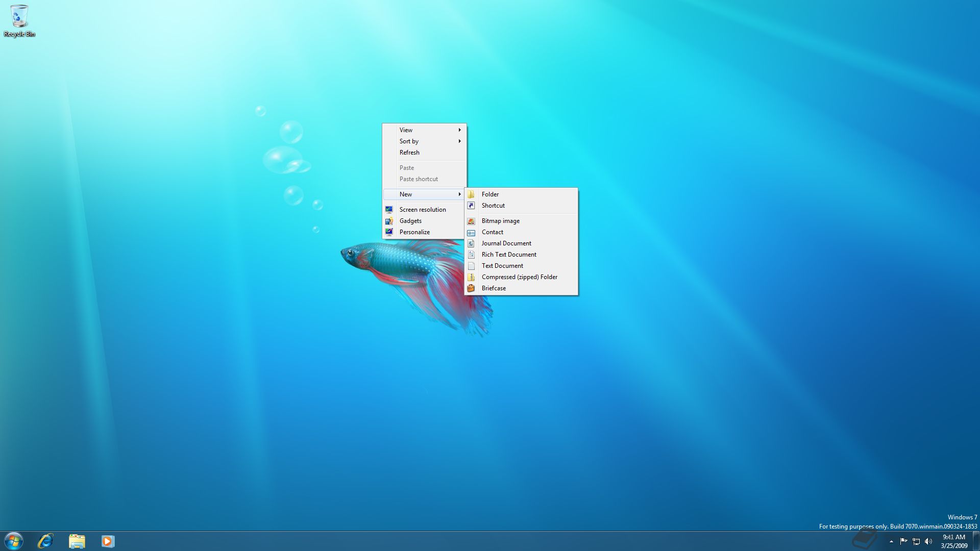The width and height of the screenshot is (980, 551).
Task: Click the Screen resolution monitor icon
Action: tap(389, 210)
